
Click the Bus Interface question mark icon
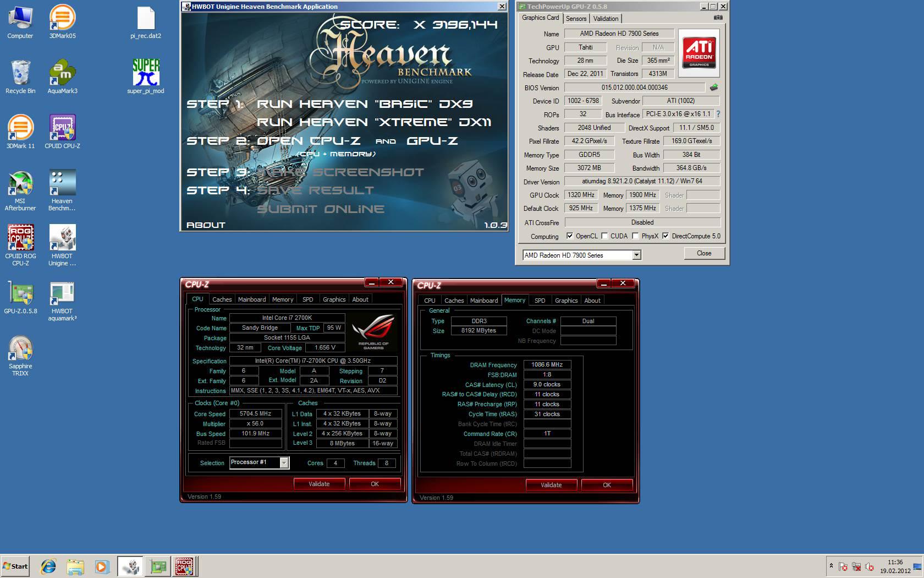(718, 114)
